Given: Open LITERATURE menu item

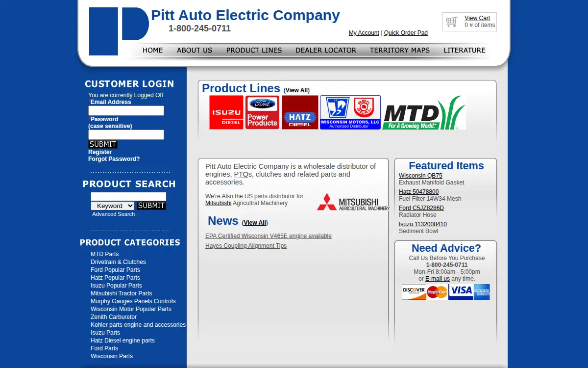Looking at the screenshot, I should 465,50.
